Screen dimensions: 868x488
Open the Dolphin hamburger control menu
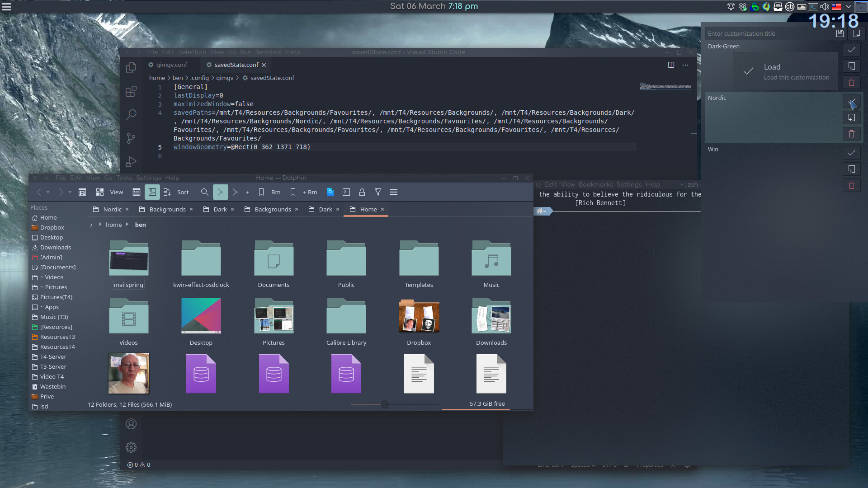(x=394, y=192)
